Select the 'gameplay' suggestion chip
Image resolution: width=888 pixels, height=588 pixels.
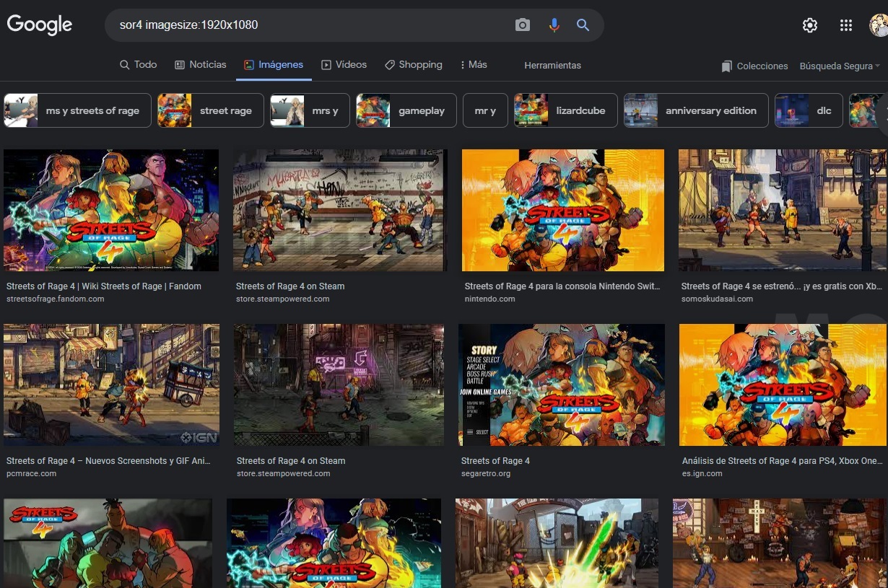click(406, 110)
